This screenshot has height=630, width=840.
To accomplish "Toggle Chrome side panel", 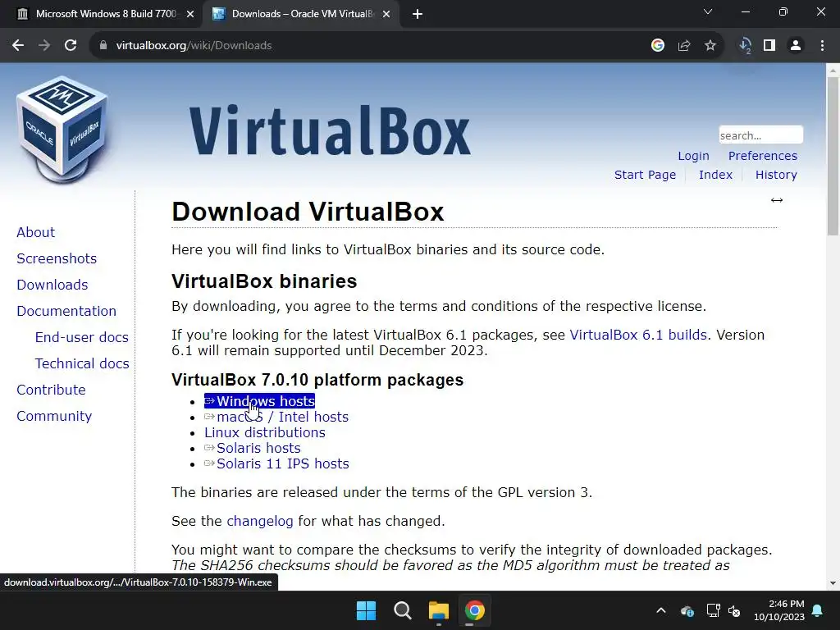I will point(769,46).
